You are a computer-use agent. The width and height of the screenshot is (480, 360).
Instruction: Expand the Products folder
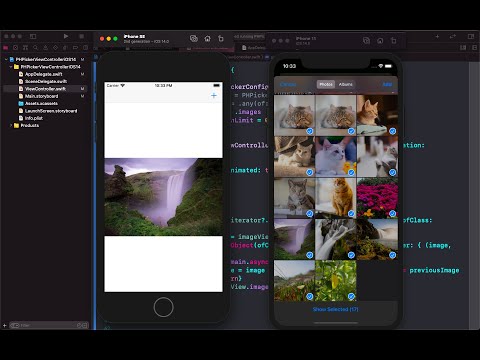[11, 125]
